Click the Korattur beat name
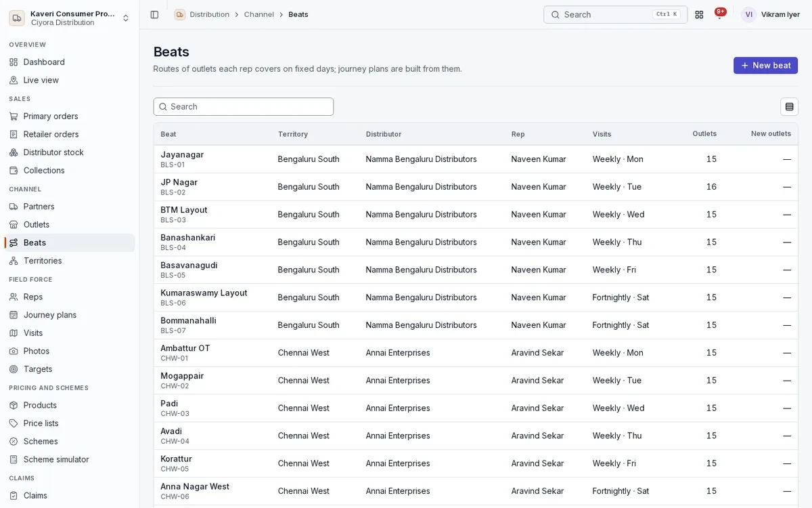 [x=176, y=459]
